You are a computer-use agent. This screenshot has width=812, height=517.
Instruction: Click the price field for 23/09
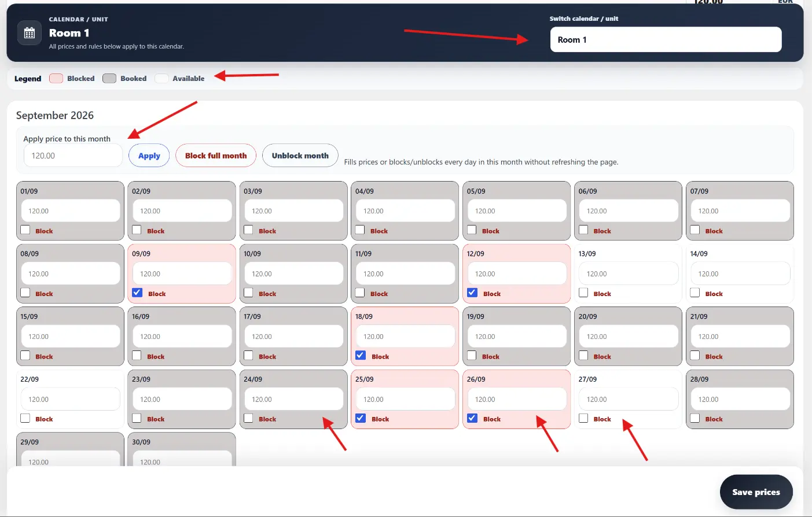pos(182,399)
